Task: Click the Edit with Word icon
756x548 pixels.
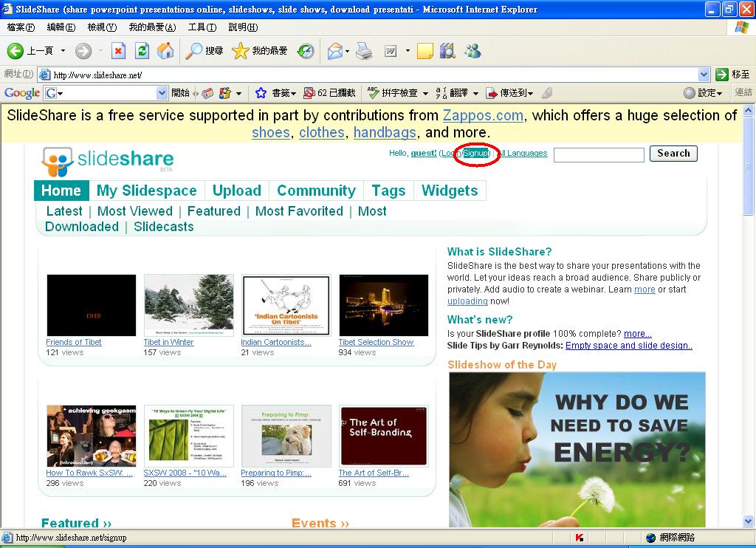Action: [x=391, y=51]
